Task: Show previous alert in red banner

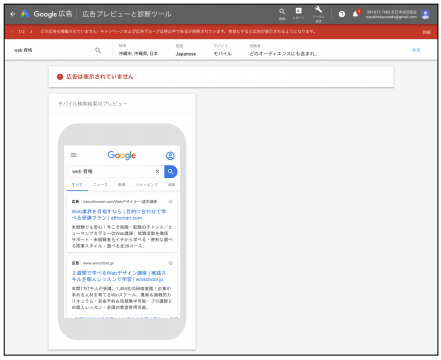Action: tap(12, 32)
